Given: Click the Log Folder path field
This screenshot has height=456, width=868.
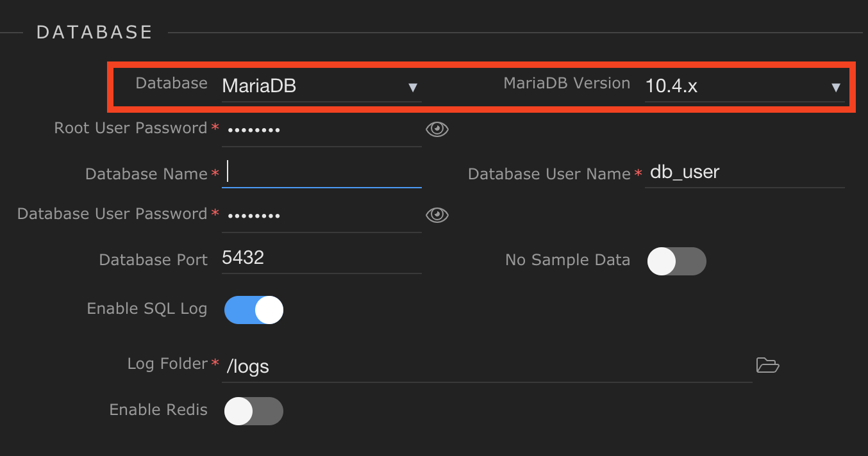Looking at the screenshot, I should coord(487,366).
